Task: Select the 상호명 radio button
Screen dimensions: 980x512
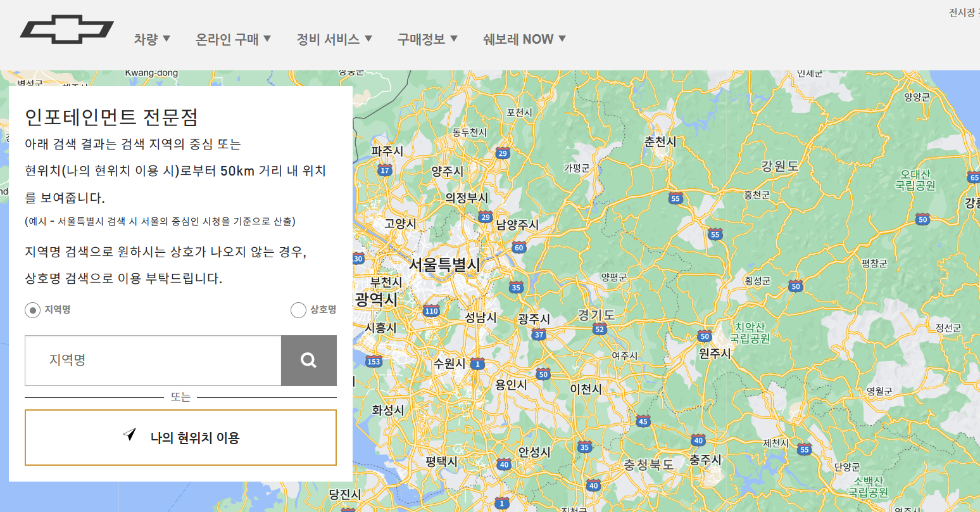Action: [x=298, y=310]
